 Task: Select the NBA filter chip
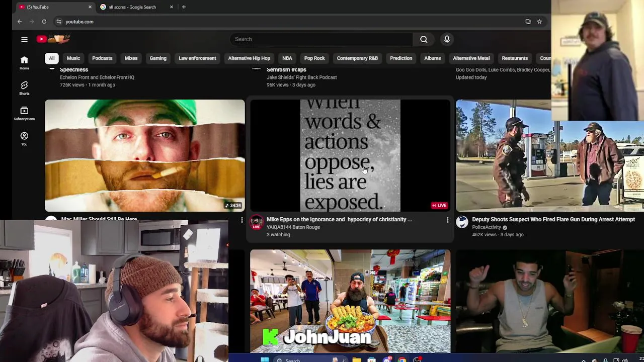coord(287,58)
